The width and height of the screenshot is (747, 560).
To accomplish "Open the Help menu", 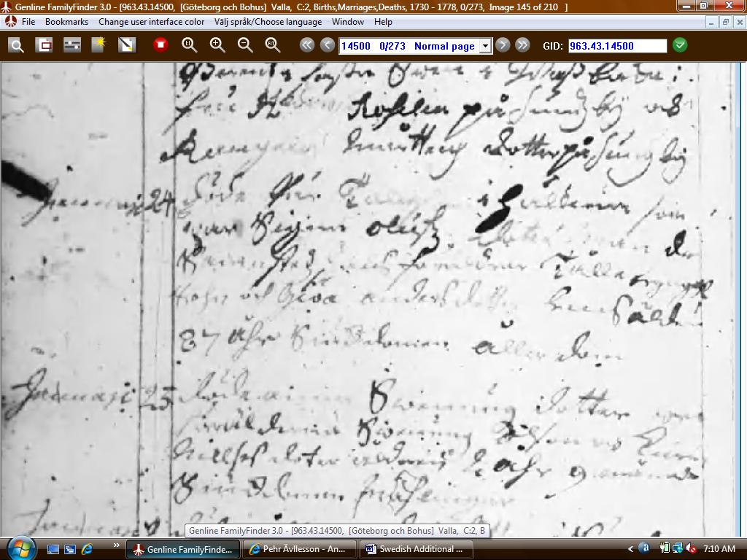I will [383, 22].
